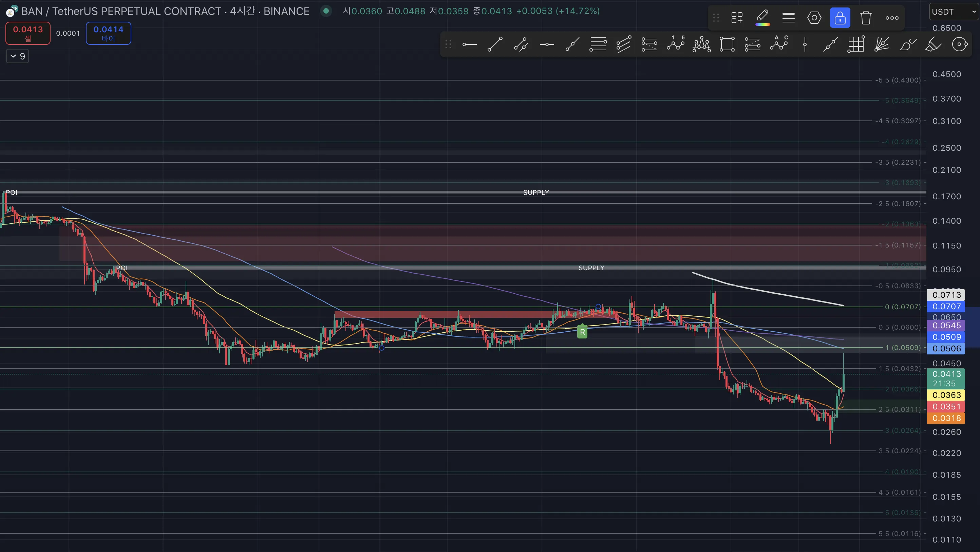Click the 0.0001 spread value
The height and width of the screenshot is (552, 980).
[x=68, y=33]
